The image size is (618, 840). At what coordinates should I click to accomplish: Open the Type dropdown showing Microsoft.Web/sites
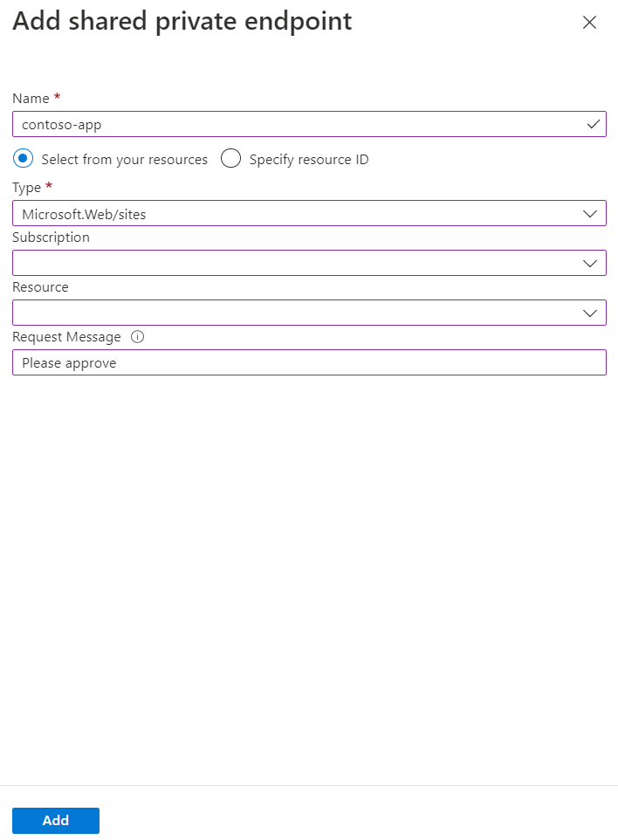click(297, 213)
